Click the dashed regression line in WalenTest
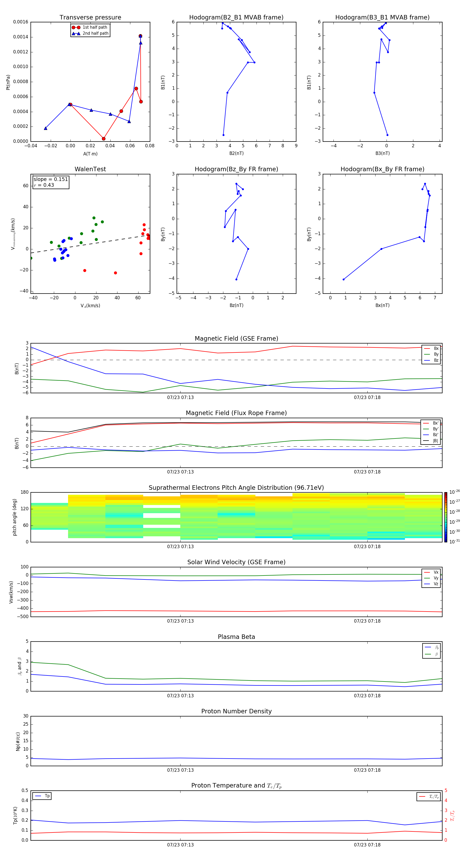473x868 pixels. coord(90,244)
